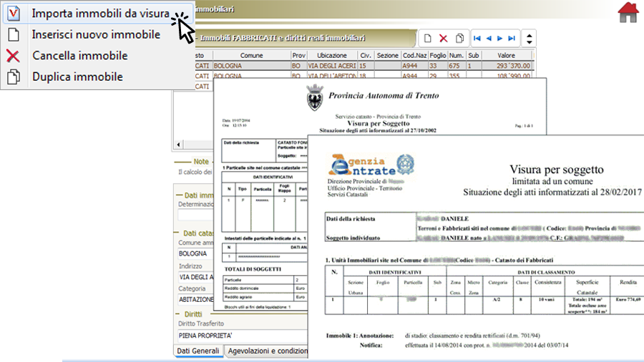The height and width of the screenshot is (362, 644).
Task: Click the Ubicazione column header
Action: point(332,55)
